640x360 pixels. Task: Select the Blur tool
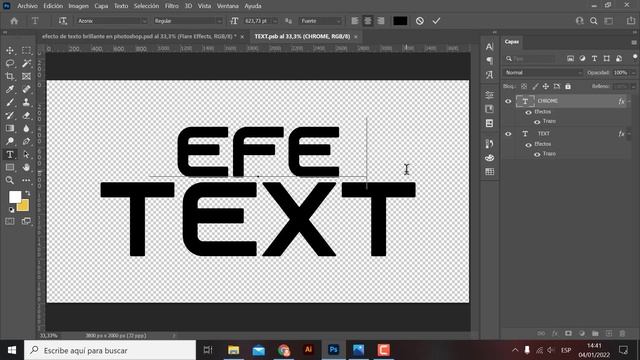click(x=26, y=129)
